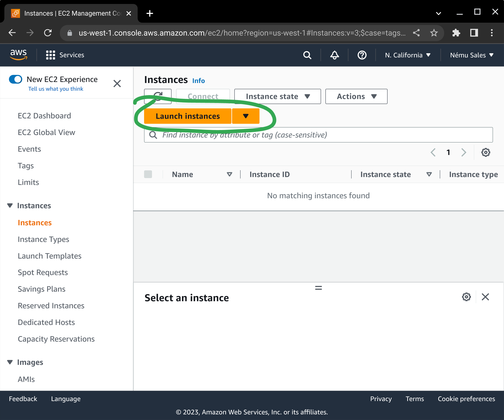
Task: Collapse the Images sidebar section
Action: [x=10, y=362]
